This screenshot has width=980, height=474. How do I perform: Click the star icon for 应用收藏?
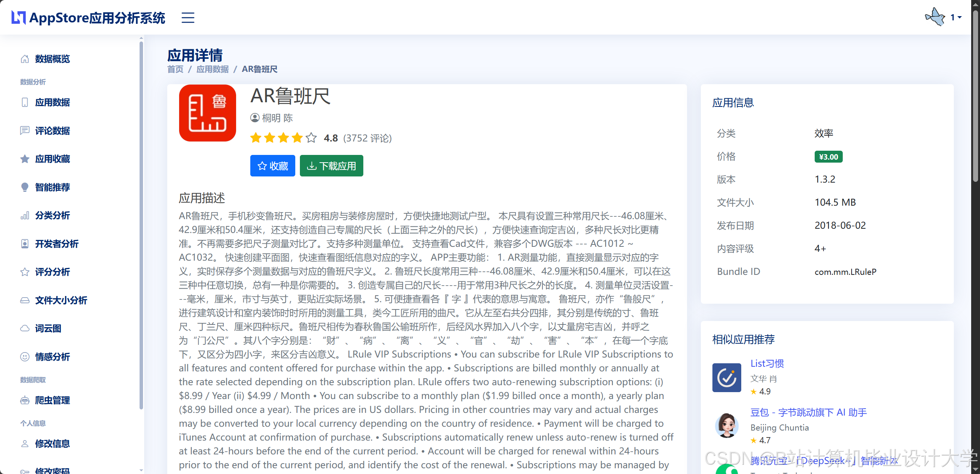25,159
